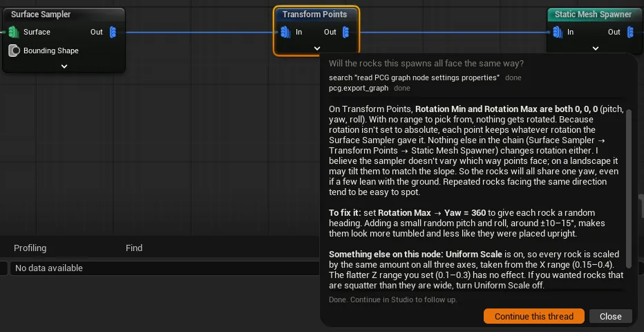Screen dimensions: 644x332
Task: Click the 'Rotation Max → Yaw = 360' text
Action: (x=432, y=213)
